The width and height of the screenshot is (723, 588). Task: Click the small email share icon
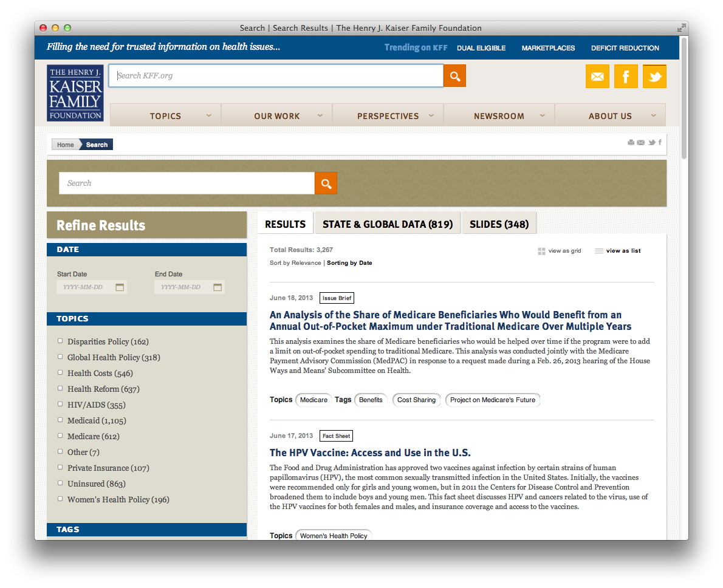click(x=640, y=143)
